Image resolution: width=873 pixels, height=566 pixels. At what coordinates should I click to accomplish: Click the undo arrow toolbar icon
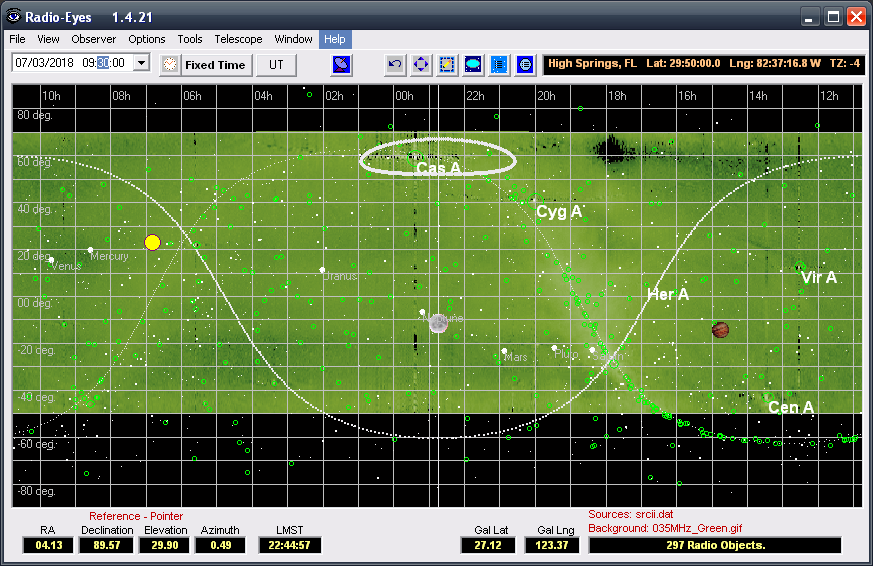pyautogui.click(x=395, y=64)
